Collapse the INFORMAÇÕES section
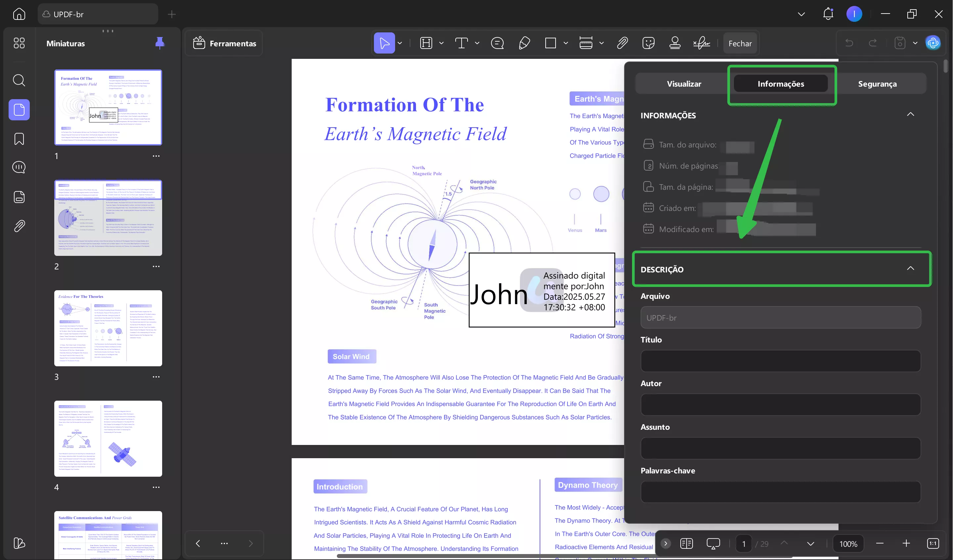Screen dimensions: 953x560 [x=911, y=114]
